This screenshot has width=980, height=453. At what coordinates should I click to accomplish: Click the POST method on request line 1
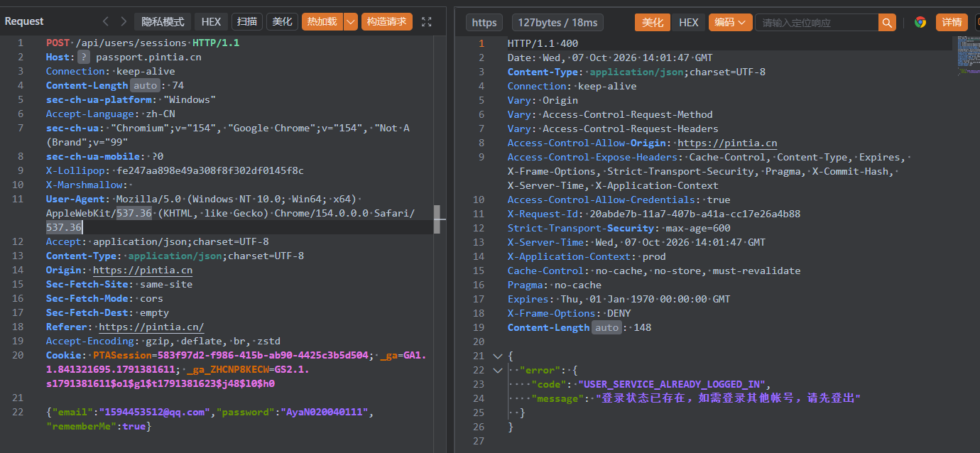pos(58,43)
